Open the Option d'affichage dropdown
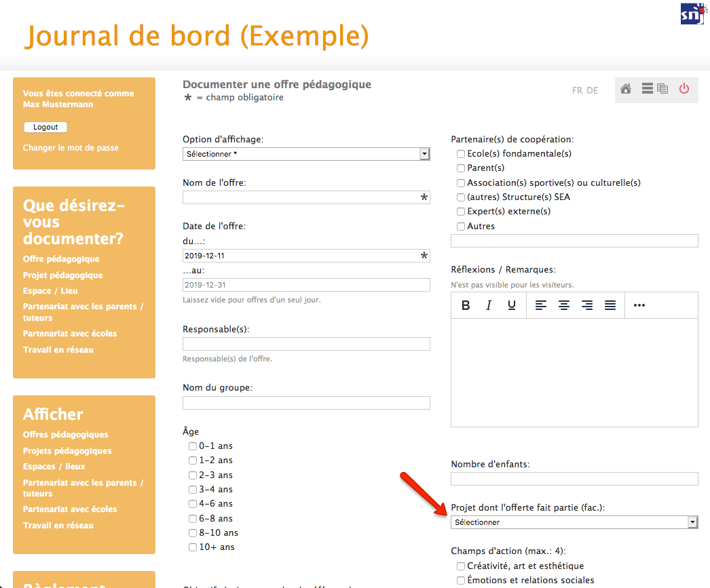Image resolution: width=710 pixels, height=588 pixels. coord(306,154)
